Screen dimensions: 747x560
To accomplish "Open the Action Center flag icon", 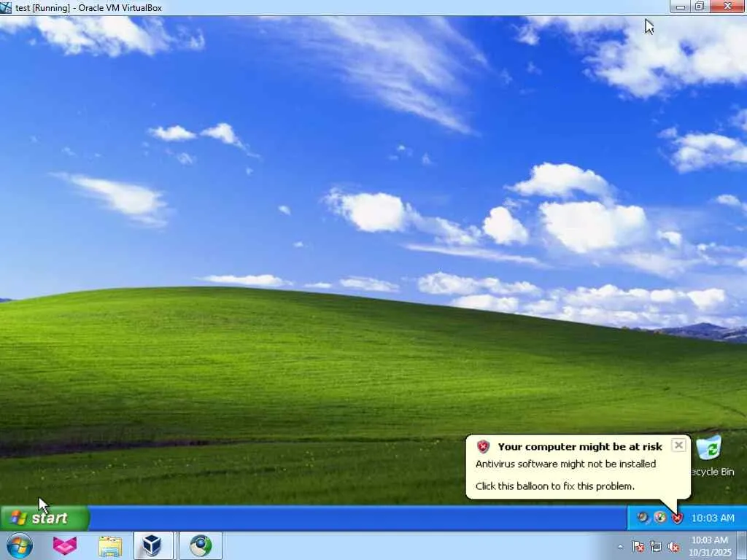I will [x=638, y=547].
